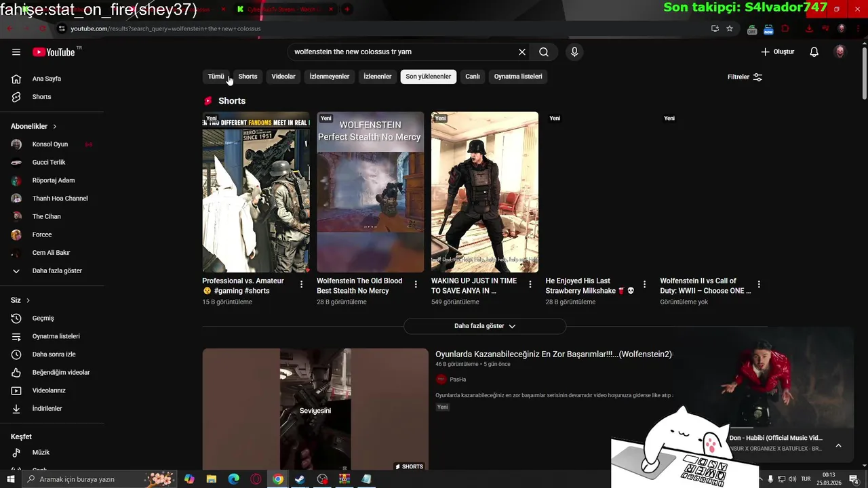Open more options for WAKING UP JUST IN TIME short
Viewport: 868px width, 488px height.
coord(530,285)
